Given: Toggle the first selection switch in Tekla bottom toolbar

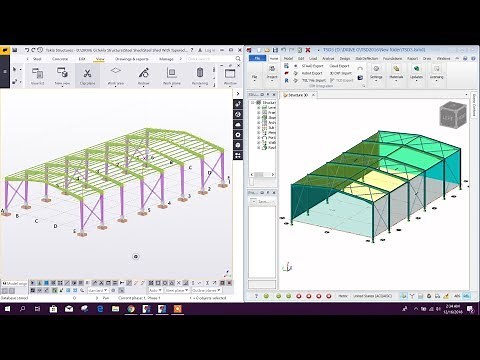Looking at the screenshot, I should click(33, 283).
